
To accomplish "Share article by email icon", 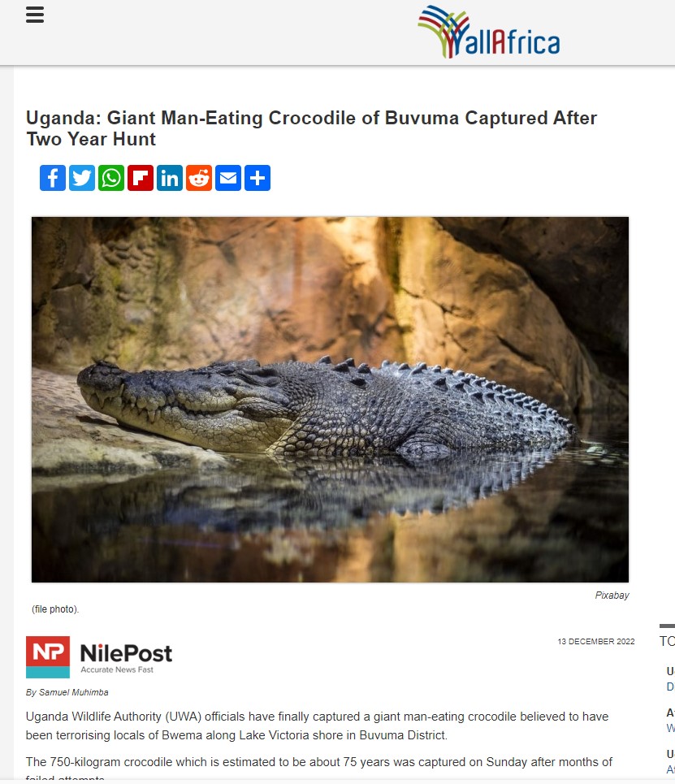I will coord(228,178).
